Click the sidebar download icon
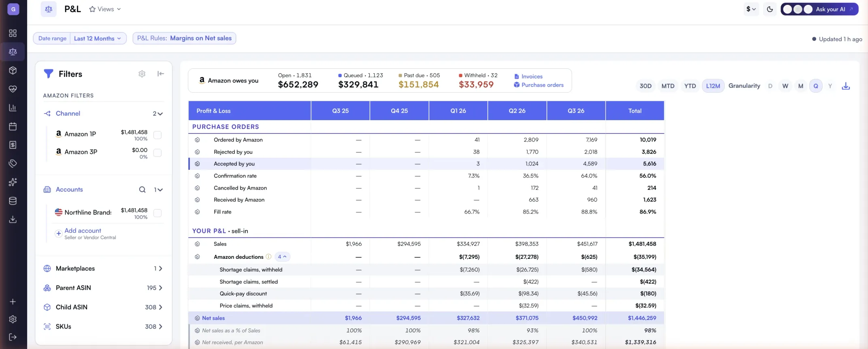Viewport: 868px width, 349px height. [13, 219]
